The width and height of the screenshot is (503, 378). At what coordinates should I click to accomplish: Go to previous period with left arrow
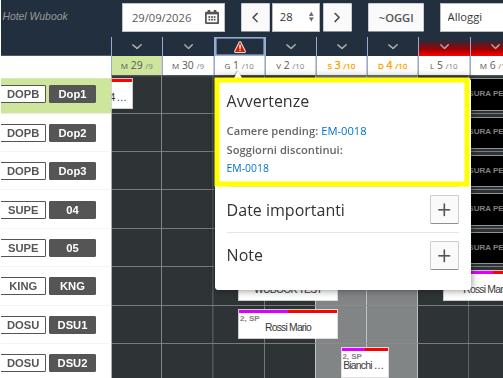pyautogui.click(x=255, y=17)
